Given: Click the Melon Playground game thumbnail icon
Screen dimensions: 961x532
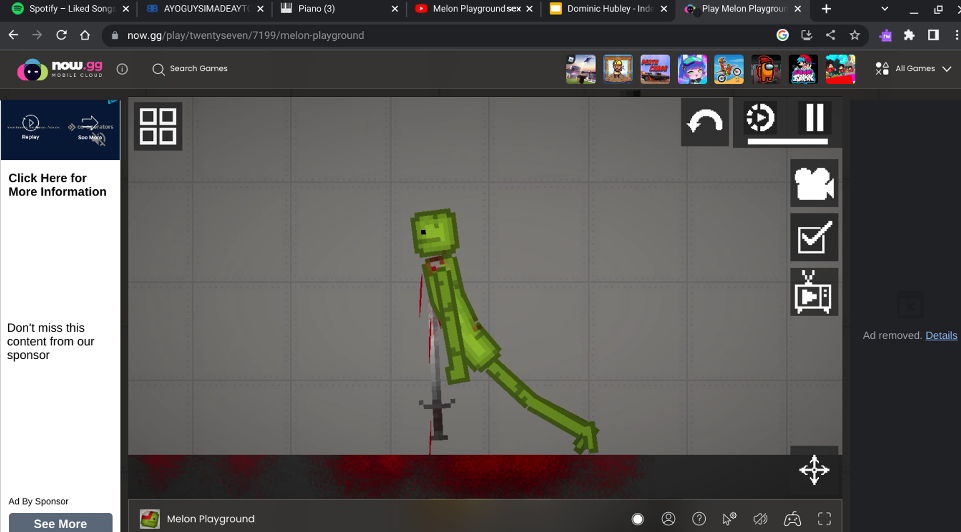Looking at the screenshot, I should 150,519.
